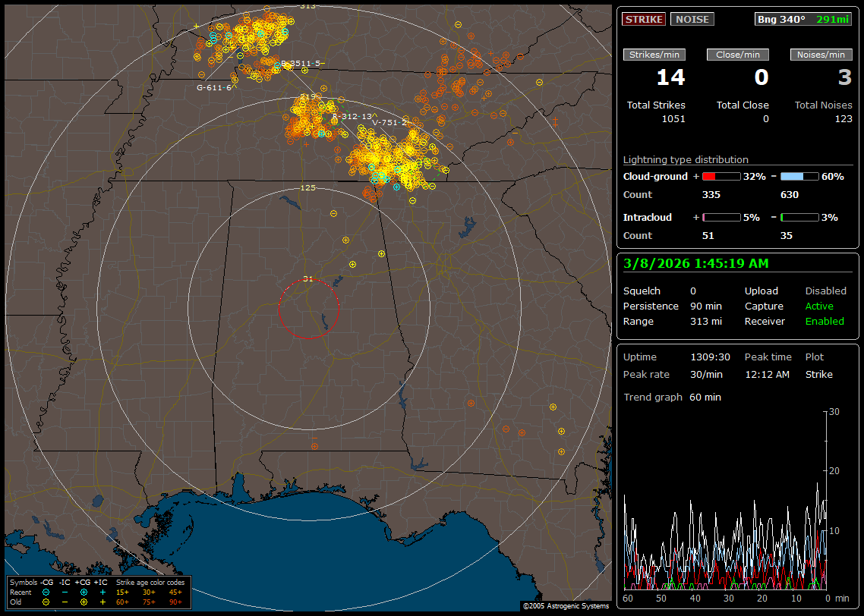
Task: Select the R-312-13 storm cell label
Action: pyautogui.click(x=352, y=116)
